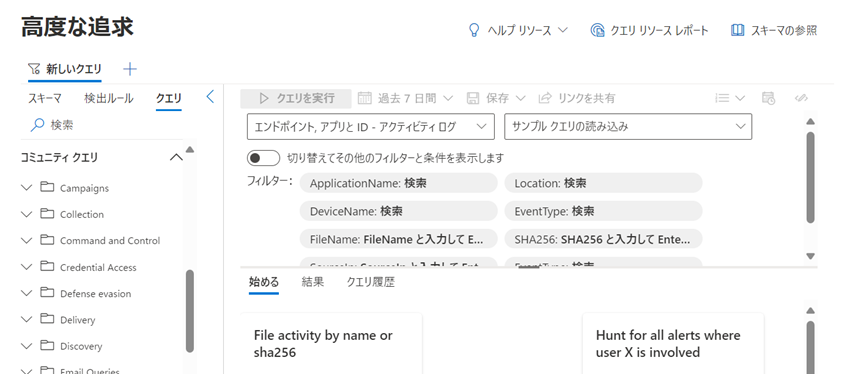Open the クエリ履歴 tab
This screenshot has width=850, height=374.
(371, 281)
